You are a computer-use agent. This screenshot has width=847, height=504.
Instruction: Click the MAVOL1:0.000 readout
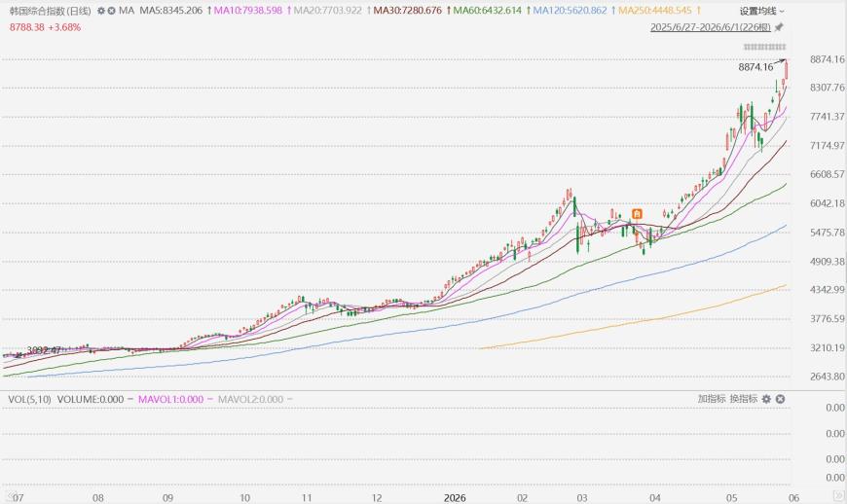(170, 399)
